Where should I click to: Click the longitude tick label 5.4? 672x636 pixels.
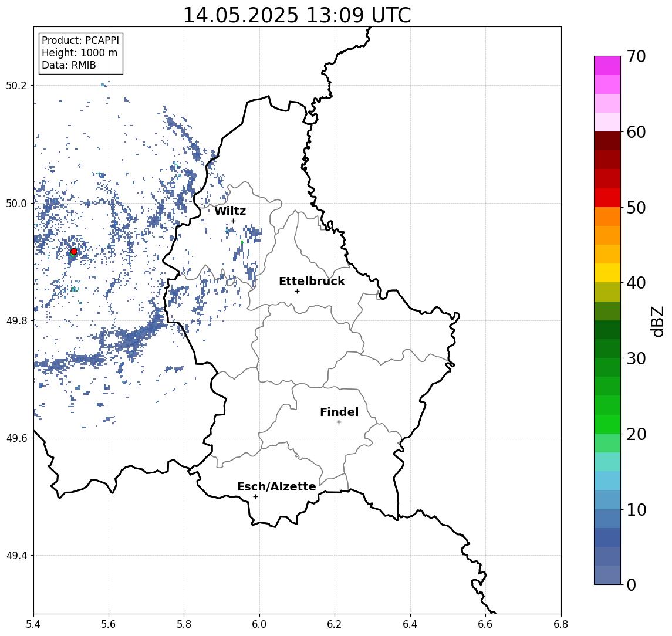click(33, 624)
